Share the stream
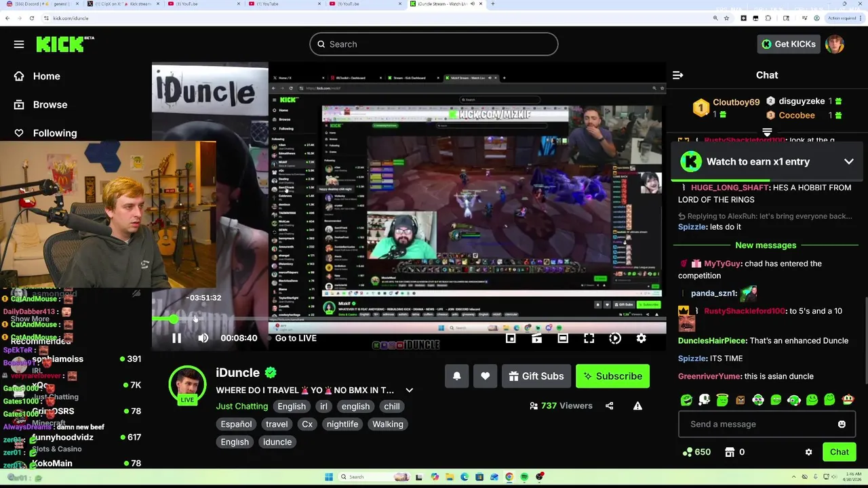Viewport: 868px width, 488px height. pos(609,406)
